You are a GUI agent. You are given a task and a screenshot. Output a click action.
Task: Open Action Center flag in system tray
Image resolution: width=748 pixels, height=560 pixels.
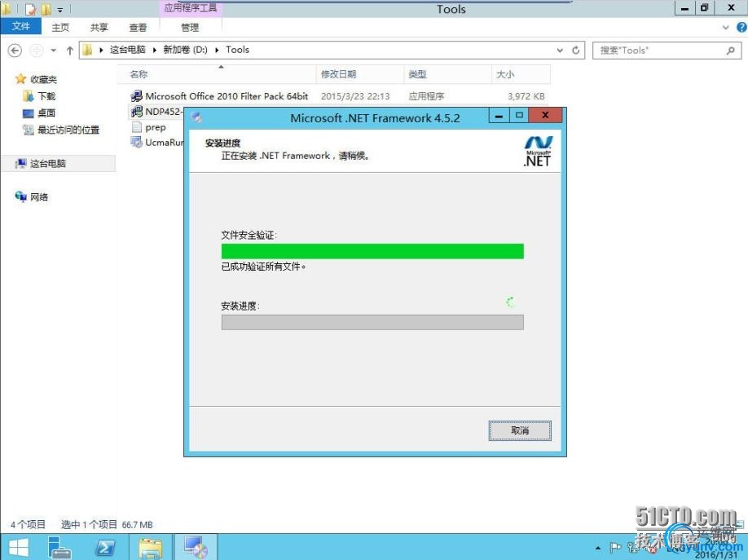pos(615,548)
